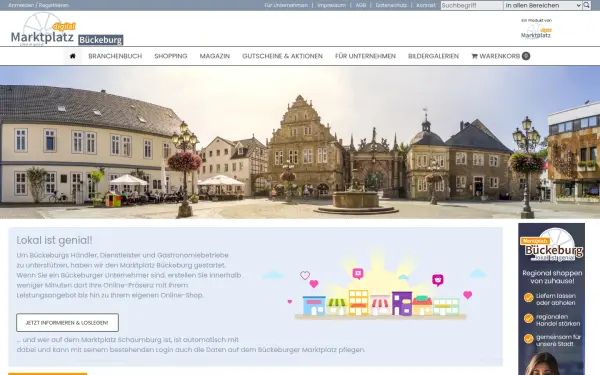Open the Impressum link
The image size is (600, 375).
point(331,5)
